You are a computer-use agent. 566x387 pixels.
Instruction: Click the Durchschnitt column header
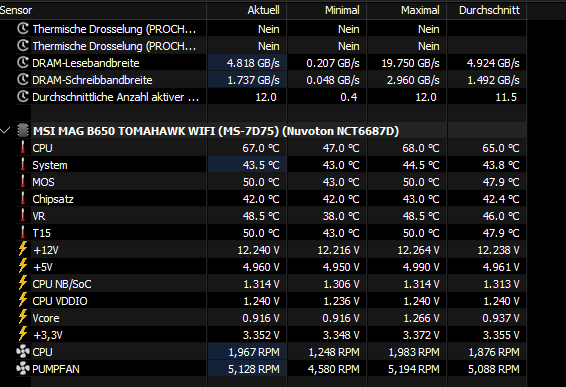click(x=487, y=10)
